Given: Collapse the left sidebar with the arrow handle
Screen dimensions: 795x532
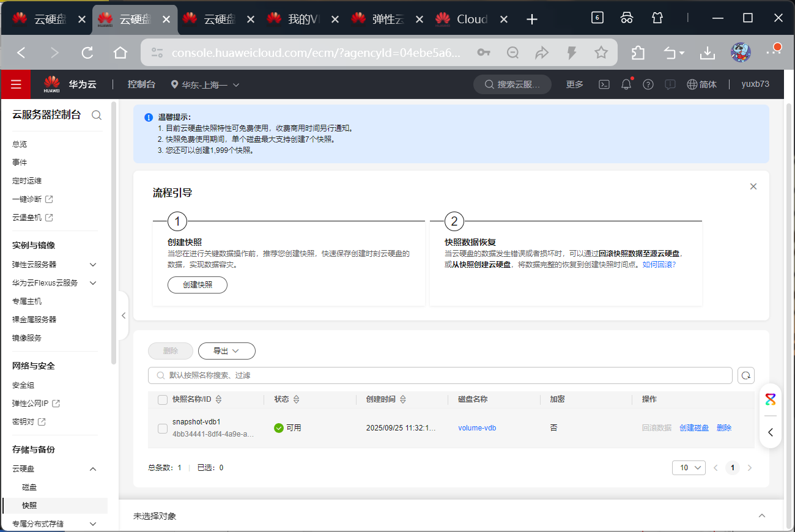Looking at the screenshot, I should [x=123, y=316].
